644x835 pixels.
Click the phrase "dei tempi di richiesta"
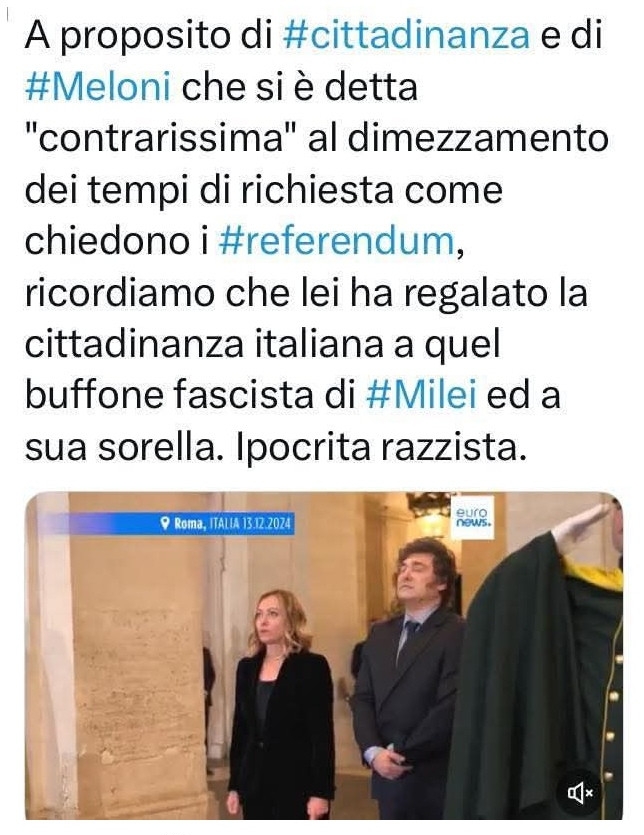(210, 190)
